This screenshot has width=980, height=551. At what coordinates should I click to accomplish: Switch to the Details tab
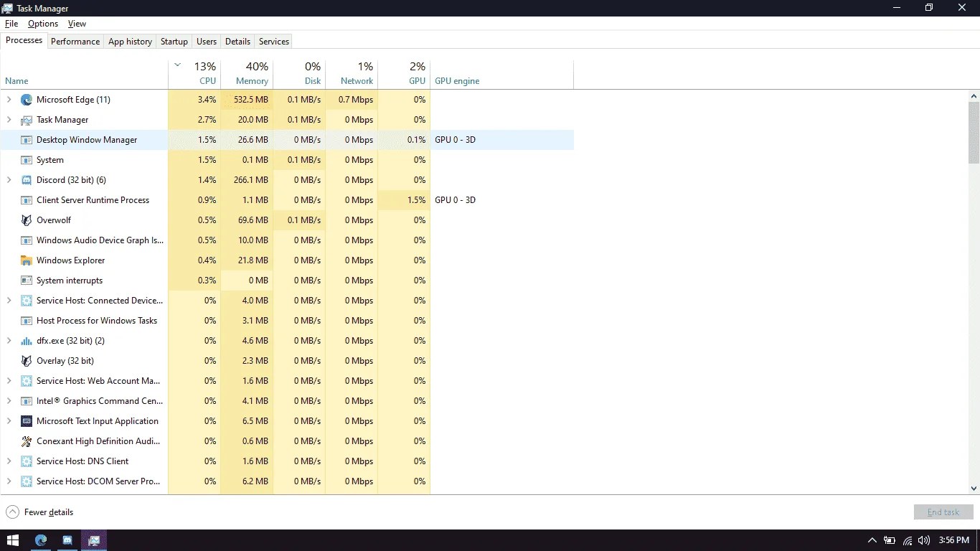(237, 42)
